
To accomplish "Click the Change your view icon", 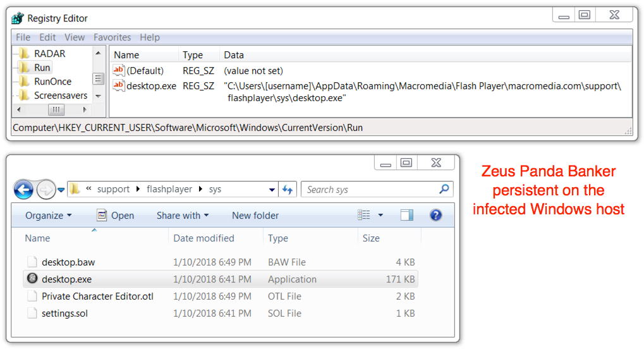I will (363, 215).
